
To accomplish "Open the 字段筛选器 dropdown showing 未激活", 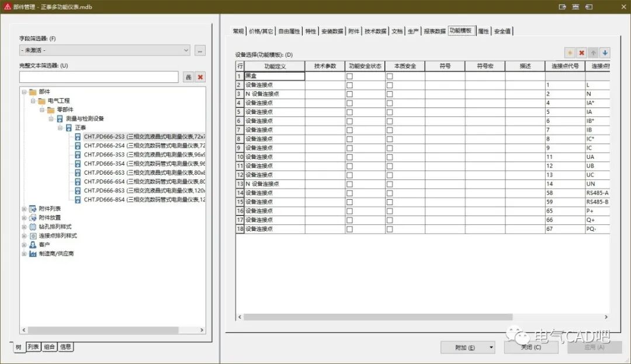I will [x=105, y=50].
